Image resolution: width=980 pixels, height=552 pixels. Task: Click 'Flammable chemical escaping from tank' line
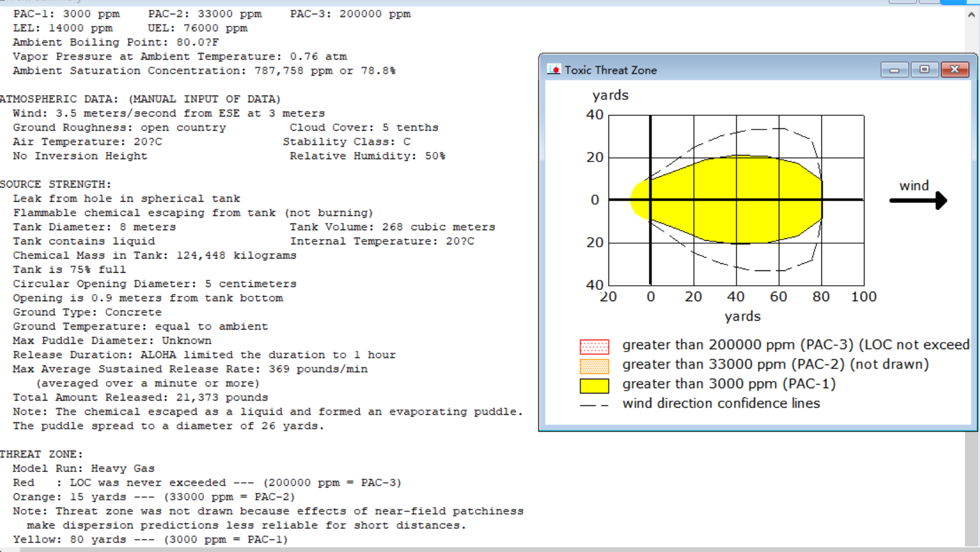[x=193, y=212]
